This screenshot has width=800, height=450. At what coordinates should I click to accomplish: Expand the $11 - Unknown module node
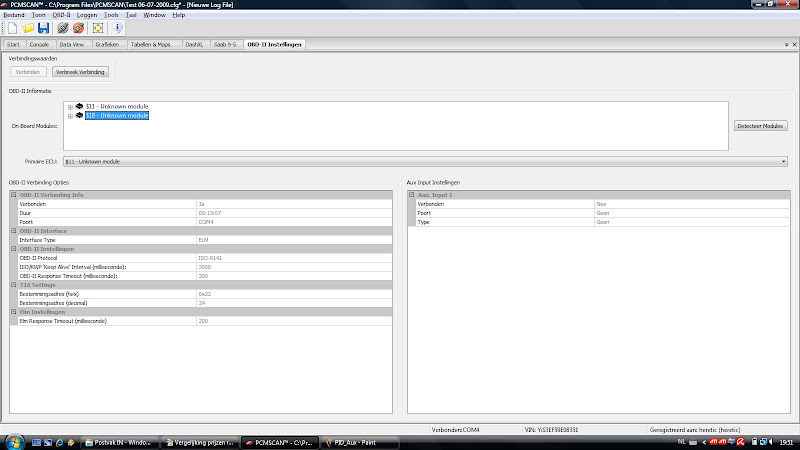tap(70, 107)
